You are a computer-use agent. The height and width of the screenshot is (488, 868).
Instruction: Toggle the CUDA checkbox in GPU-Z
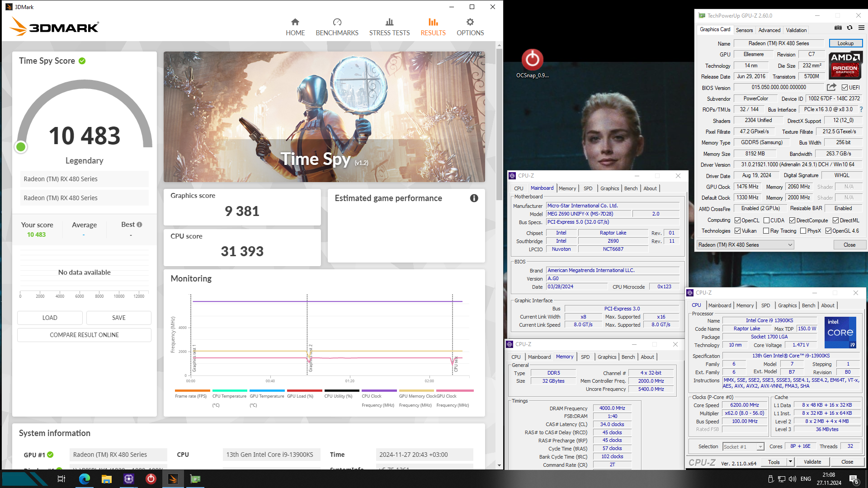pyautogui.click(x=767, y=221)
